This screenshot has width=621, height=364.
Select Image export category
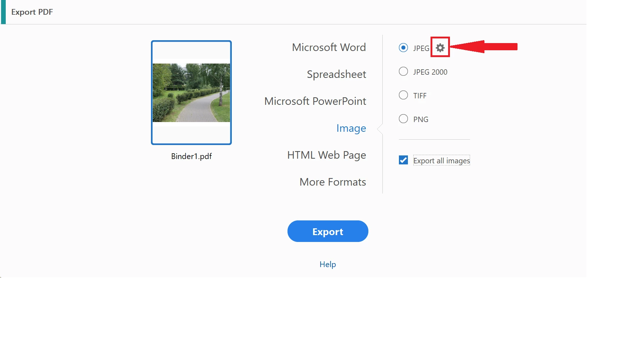351,128
